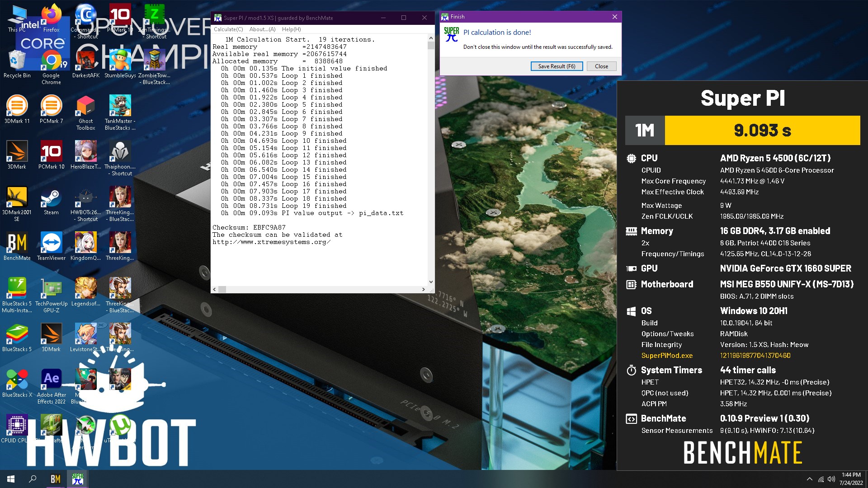Select the HeroBlazeT... desktop icon
Screen dimensions: 868x488
[85, 155]
